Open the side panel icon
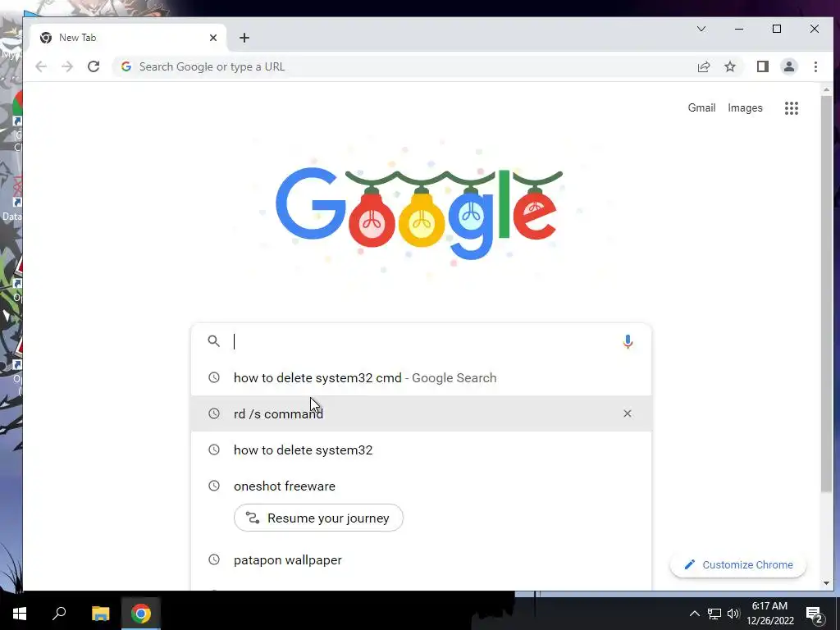Screen dimensions: 840x630 [x=762, y=66]
